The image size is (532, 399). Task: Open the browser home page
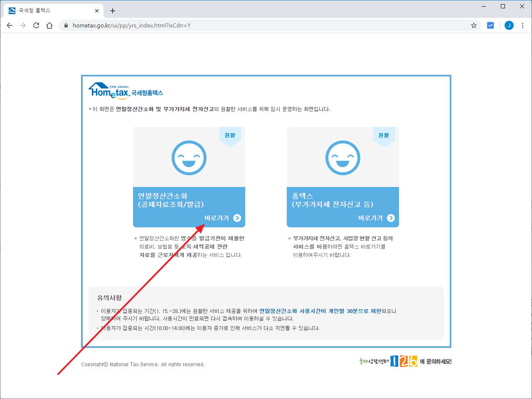pos(49,25)
